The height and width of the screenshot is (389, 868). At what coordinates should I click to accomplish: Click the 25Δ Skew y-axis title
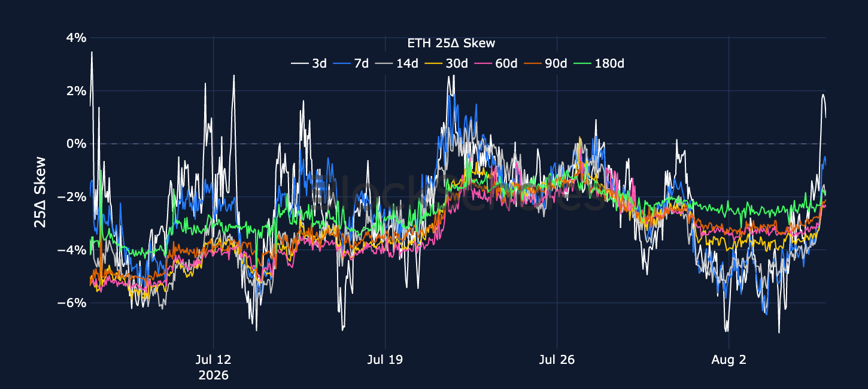tap(40, 192)
